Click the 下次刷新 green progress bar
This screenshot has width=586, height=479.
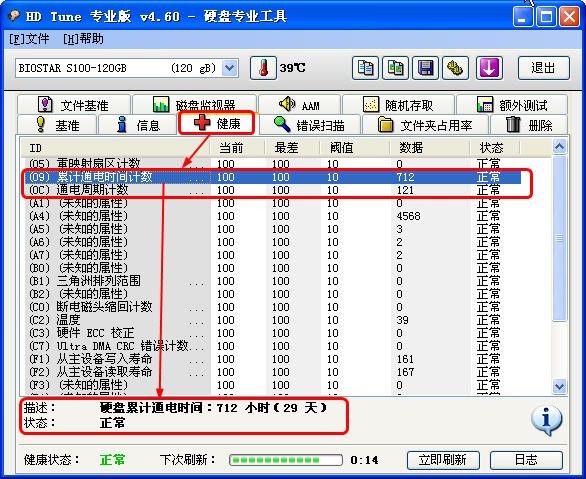tap(286, 460)
